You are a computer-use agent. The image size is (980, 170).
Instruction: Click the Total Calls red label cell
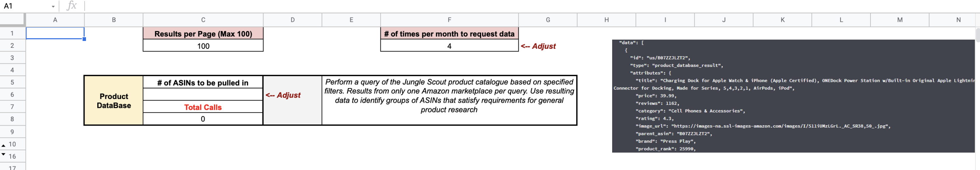[203, 107]
